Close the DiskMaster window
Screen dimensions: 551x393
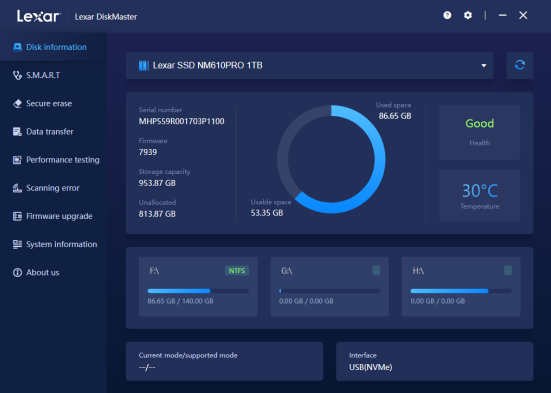(x=523, y=15)
